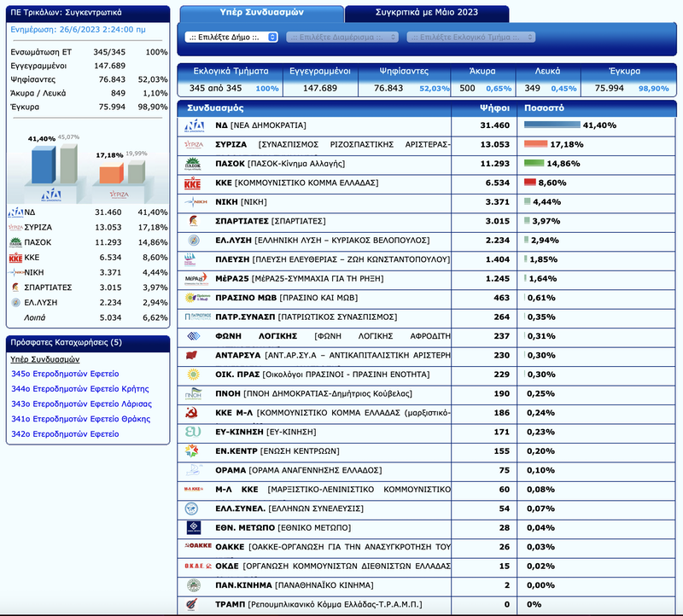Click the ΠΑΣΟΚ logo in results table
Viewport: 683px width, 616px height.
[x=193, y=164]
